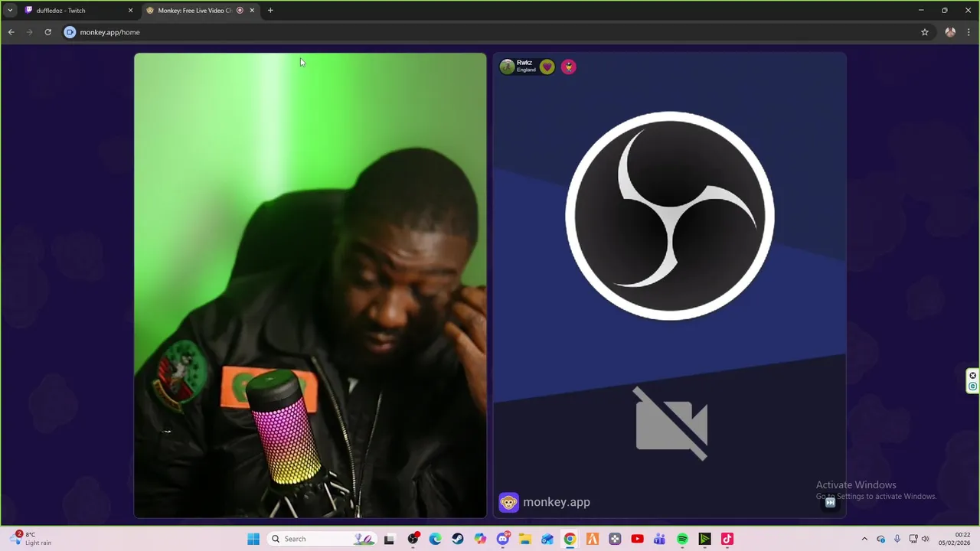Click the taskbar Search box
This screenshot has width=980, height=551.
click(322, 539)
